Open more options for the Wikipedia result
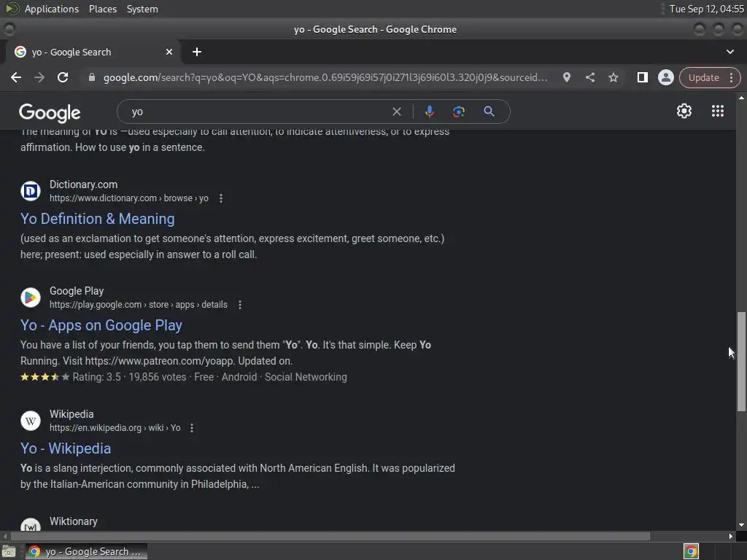This screenshot has width=747, height=560. click(x=192, y=428)
